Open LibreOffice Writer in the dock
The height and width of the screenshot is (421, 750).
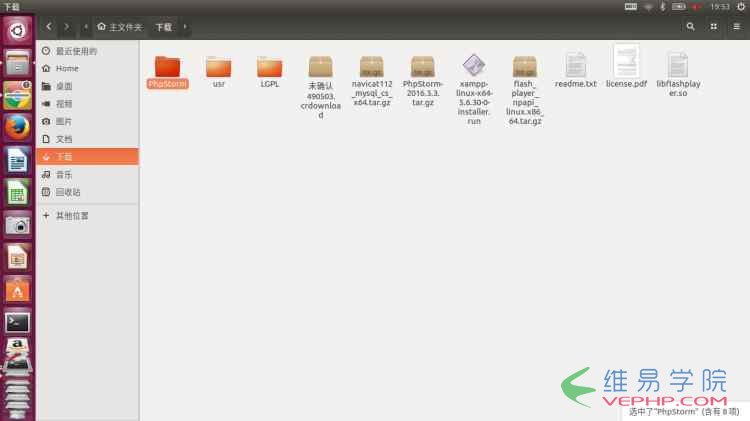[17, 160]
